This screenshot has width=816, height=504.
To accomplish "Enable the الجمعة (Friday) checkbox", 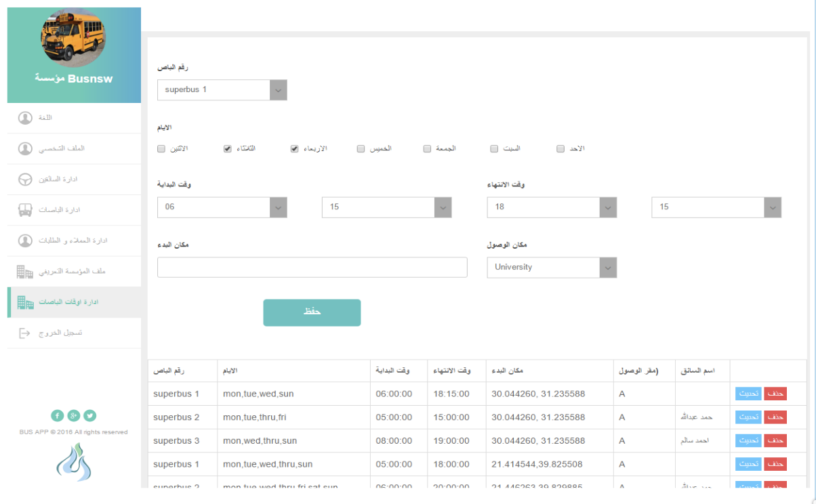I will [x=427, y=149].
